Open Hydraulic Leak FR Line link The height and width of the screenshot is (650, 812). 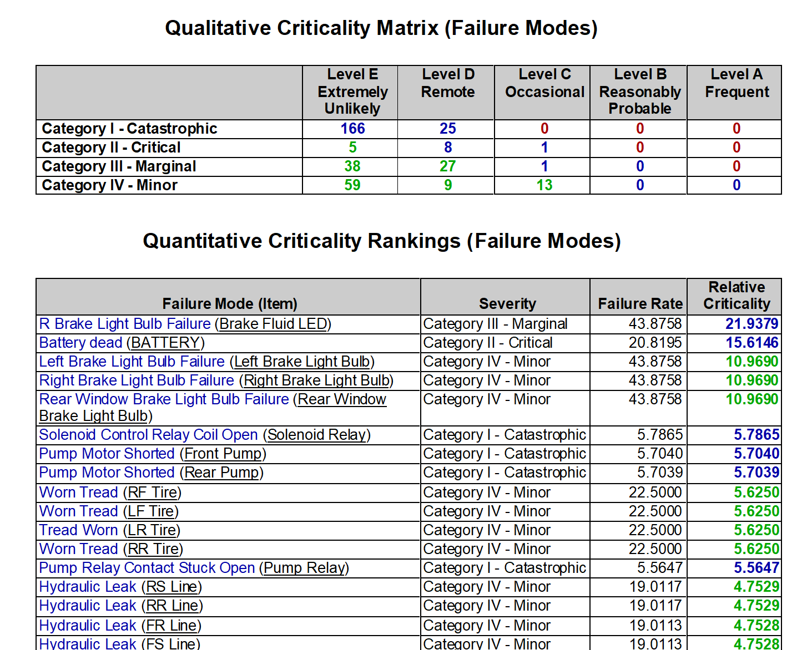coord(88,626)
